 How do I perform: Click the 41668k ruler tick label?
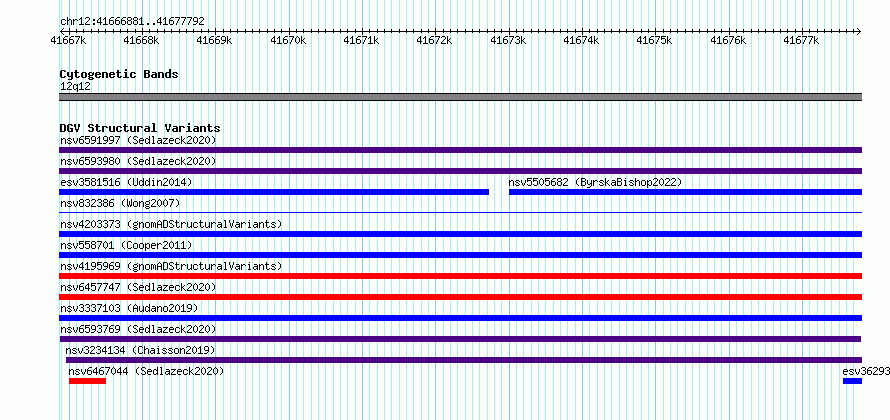[141, 40]
